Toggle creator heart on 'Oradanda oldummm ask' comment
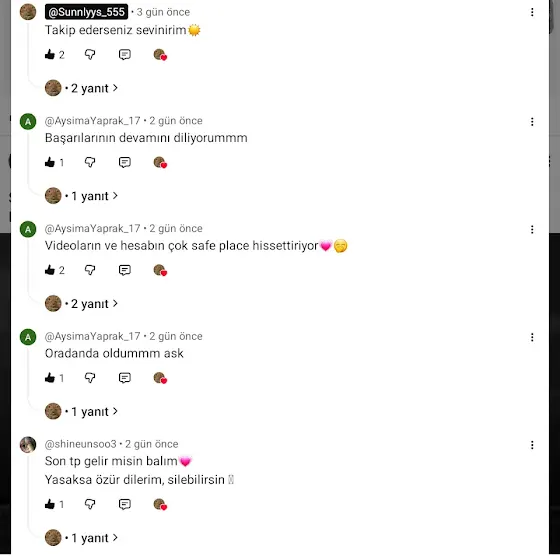The width and height of the screenshot is (560, 560). pos(160,378)
